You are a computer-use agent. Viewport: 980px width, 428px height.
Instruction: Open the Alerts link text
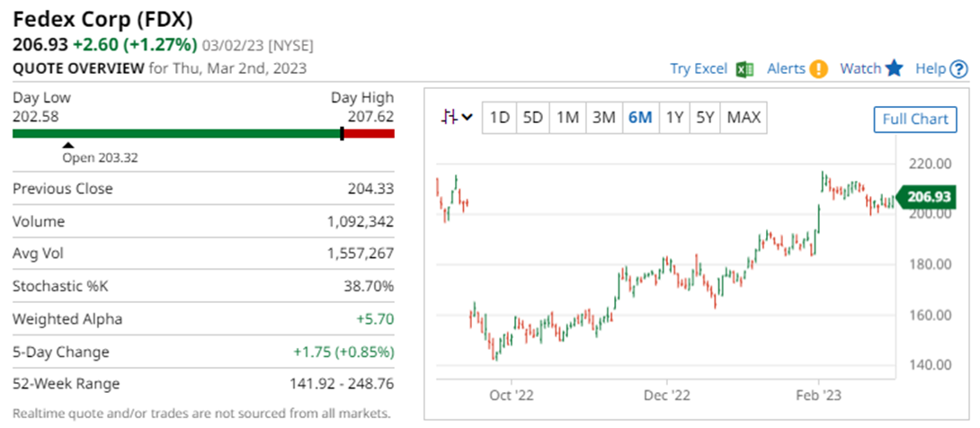click(x=786, y=69)
